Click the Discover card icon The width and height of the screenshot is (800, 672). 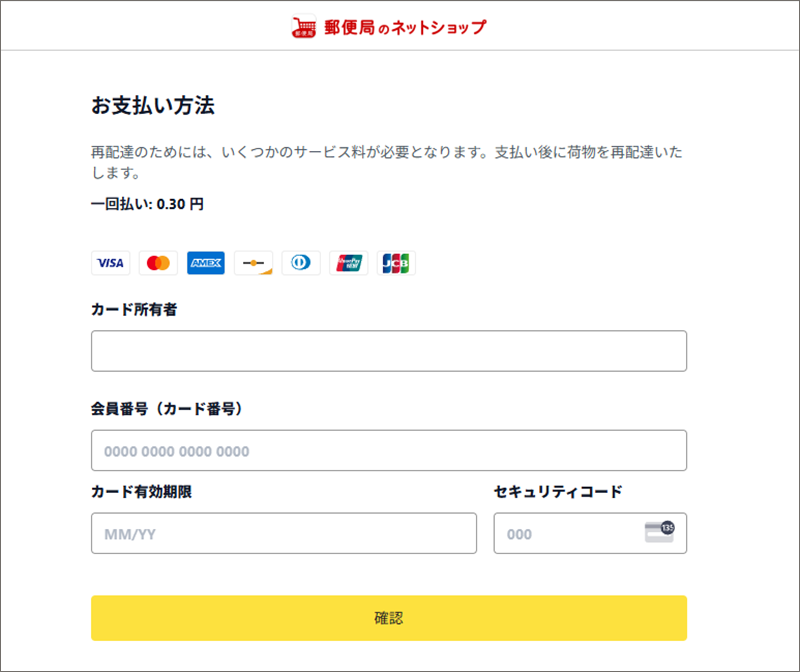click(253, 263)
